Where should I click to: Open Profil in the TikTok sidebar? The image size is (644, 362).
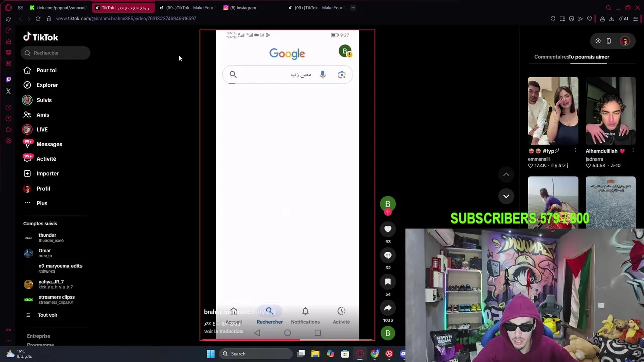tap(37, 189)
